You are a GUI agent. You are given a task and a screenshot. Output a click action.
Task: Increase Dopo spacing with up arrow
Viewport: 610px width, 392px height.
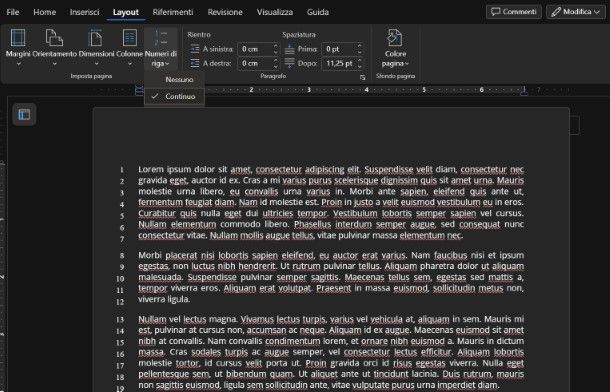360,60
